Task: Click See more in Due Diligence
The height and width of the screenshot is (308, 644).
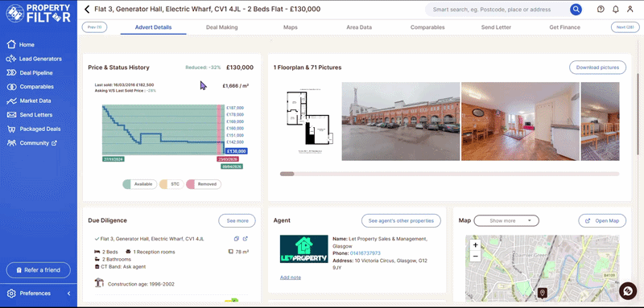Action: (237, 220)
